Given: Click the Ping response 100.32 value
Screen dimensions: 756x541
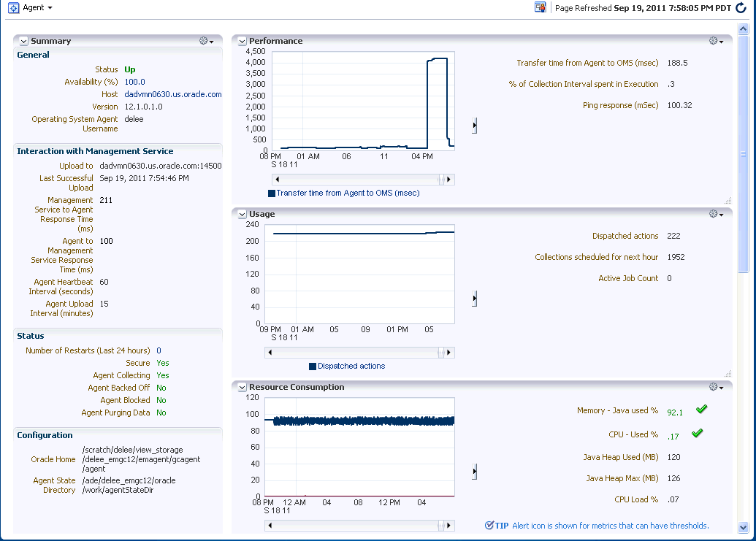Looking at the screenshot, I should coord(679,106).
